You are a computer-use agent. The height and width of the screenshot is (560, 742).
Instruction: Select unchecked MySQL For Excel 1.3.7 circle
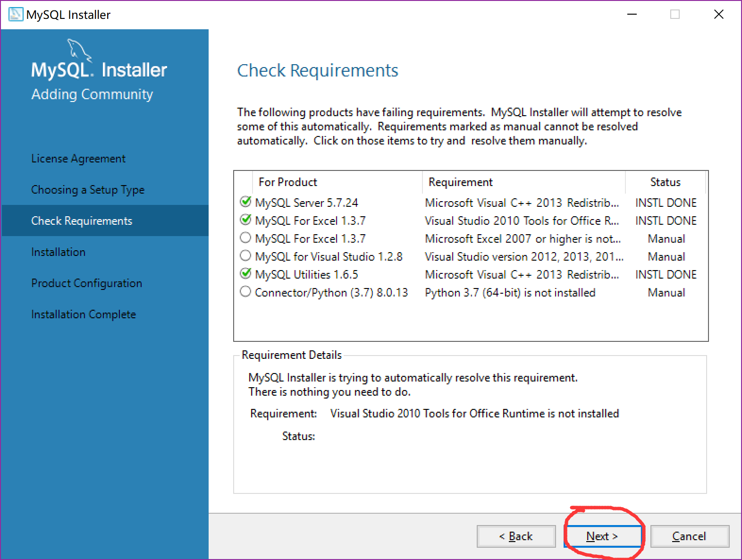245,238
